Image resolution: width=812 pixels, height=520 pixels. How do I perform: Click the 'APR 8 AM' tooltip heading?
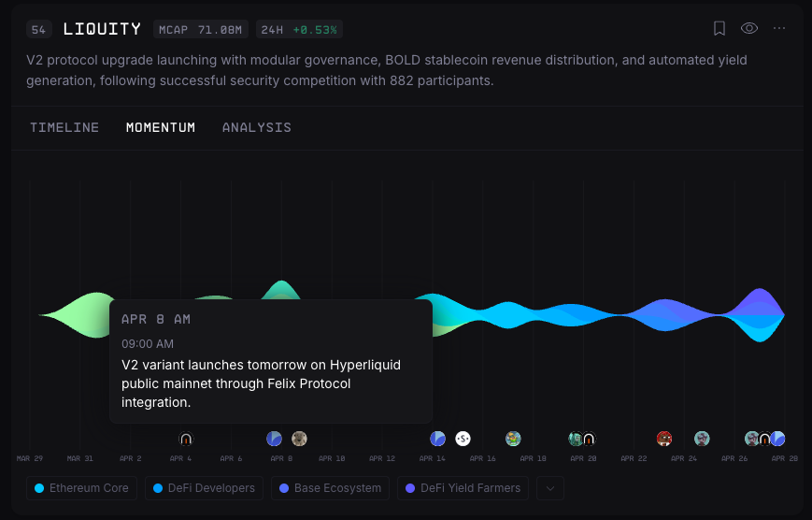[x=156, y=319]
